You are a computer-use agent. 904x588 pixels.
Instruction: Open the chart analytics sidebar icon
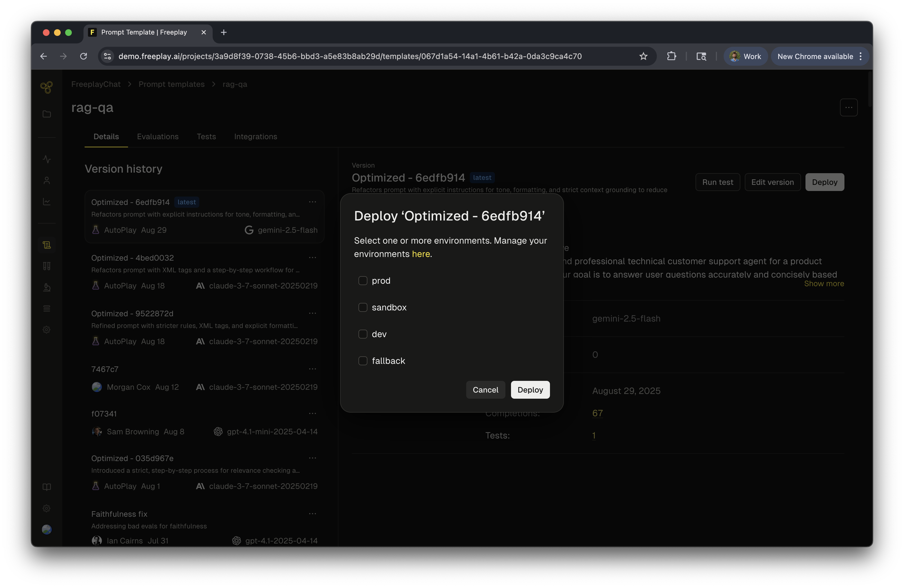pyautogui.click(x=47, y=202)
